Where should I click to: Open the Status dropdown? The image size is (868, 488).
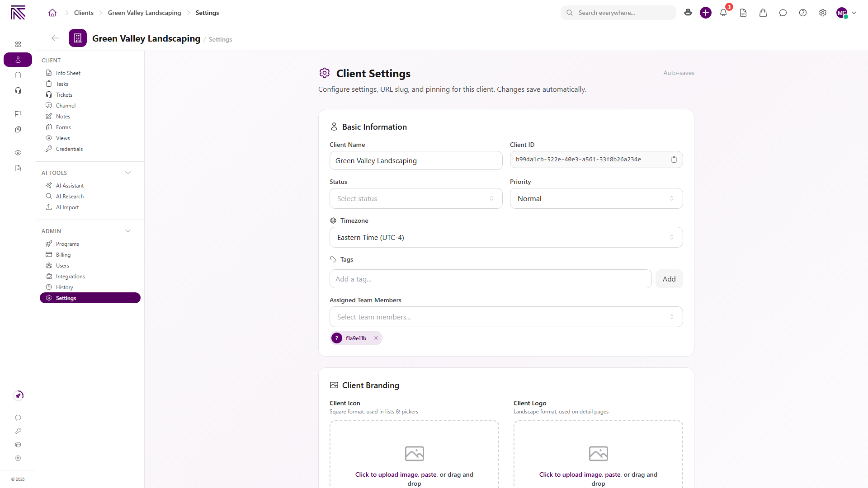416,198
